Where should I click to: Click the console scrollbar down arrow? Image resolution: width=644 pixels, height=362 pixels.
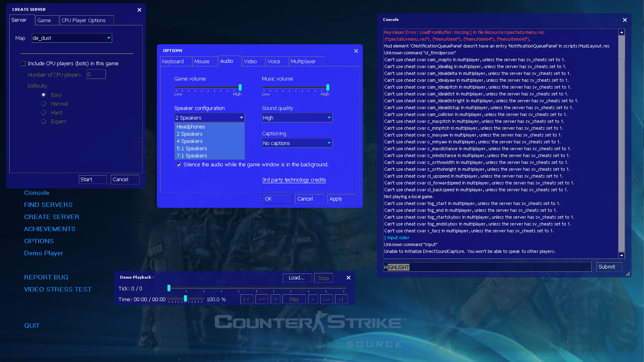(x=621, y=255)
